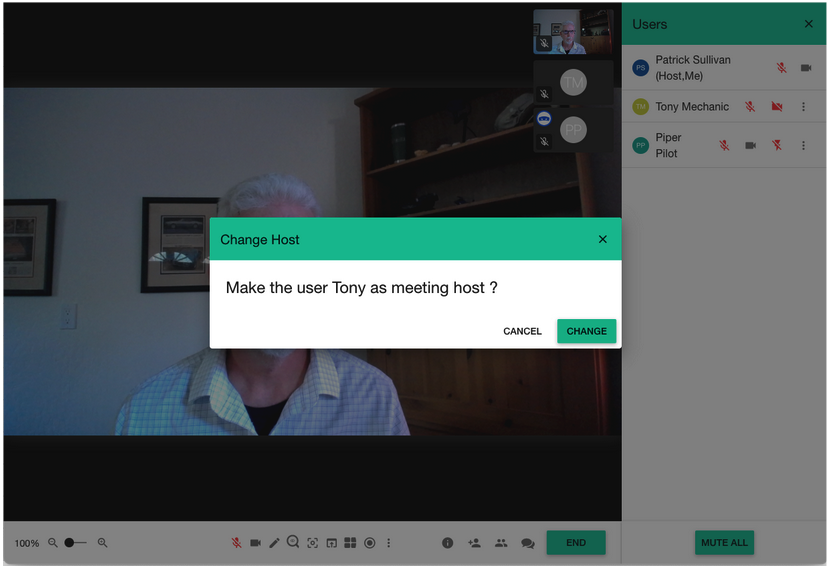829x569 pixels.
Task: Cancel the Change Host dialog
Action: 522,331
